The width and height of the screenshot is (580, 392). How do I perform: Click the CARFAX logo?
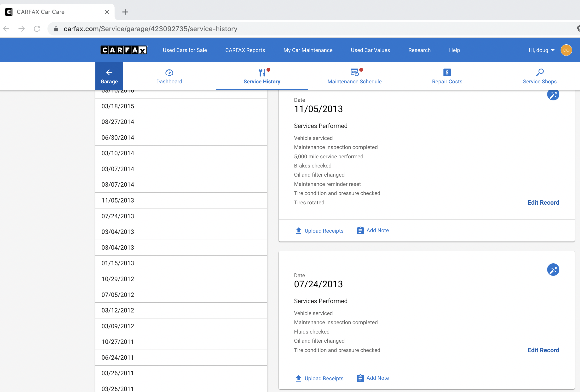[x=124, y=50]
